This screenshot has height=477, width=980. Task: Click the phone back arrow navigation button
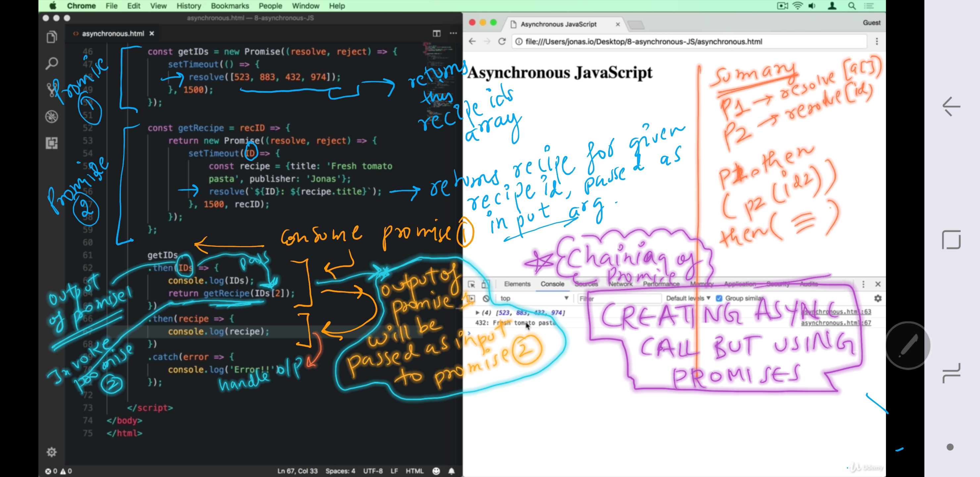[x=951, y=106]
